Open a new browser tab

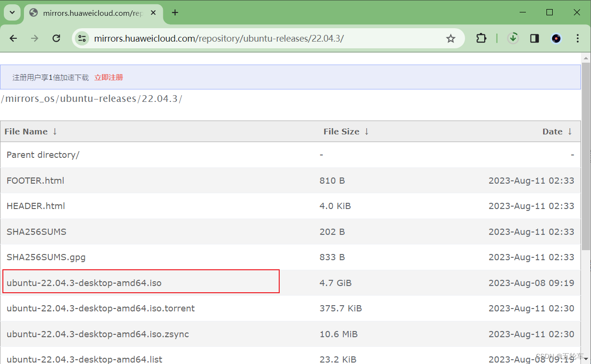click(175, 13)
